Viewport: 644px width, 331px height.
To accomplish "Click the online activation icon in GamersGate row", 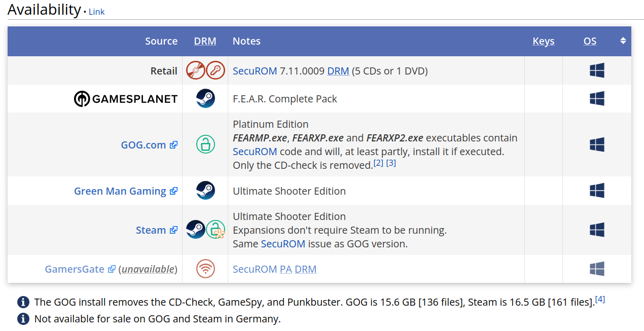I will click(205, 269).
